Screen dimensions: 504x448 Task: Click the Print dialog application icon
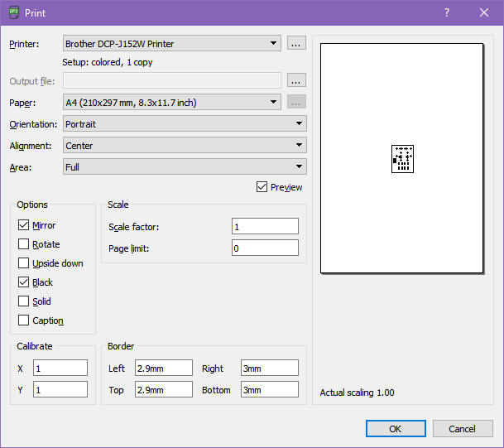click(x=13, y=12)
